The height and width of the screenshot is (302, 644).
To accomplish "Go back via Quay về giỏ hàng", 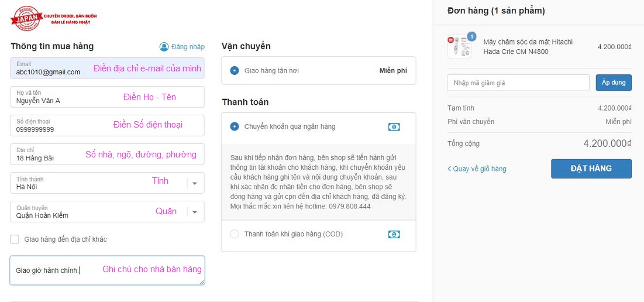I will 477,169.
